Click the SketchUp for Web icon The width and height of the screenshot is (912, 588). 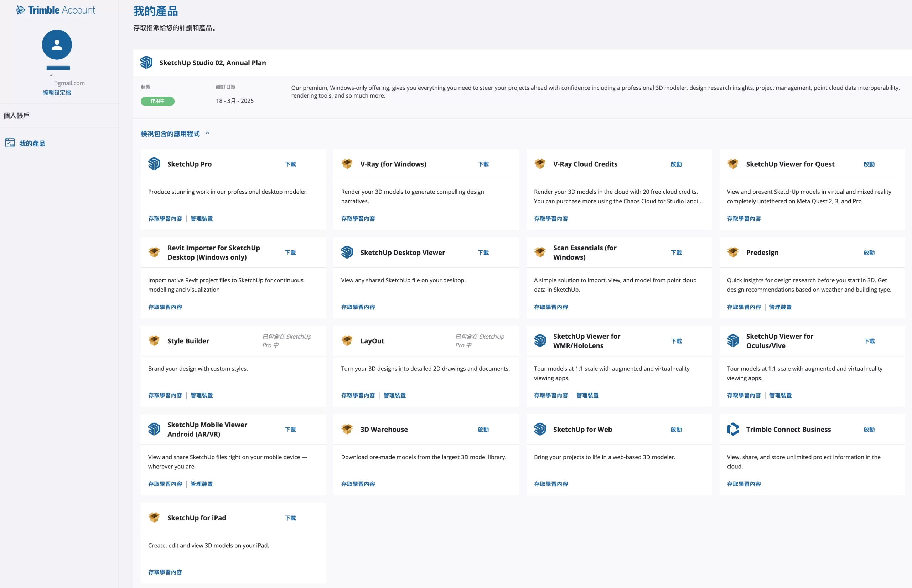pyautogui.click(x=540, y=429)
